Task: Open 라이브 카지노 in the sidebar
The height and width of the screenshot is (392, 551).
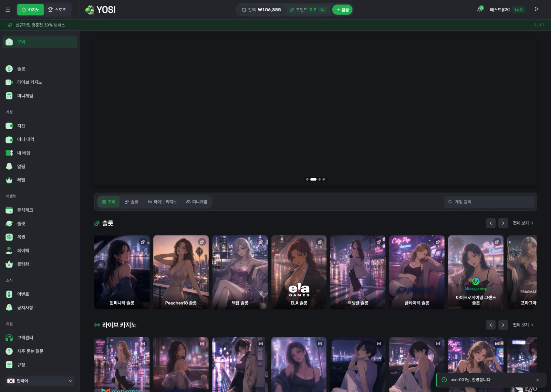Action: 40,82
